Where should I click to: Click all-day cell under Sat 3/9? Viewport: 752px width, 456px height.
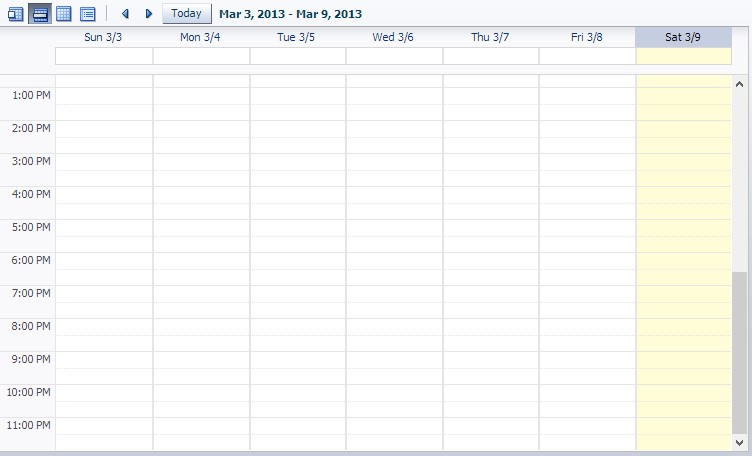[684, 56]
